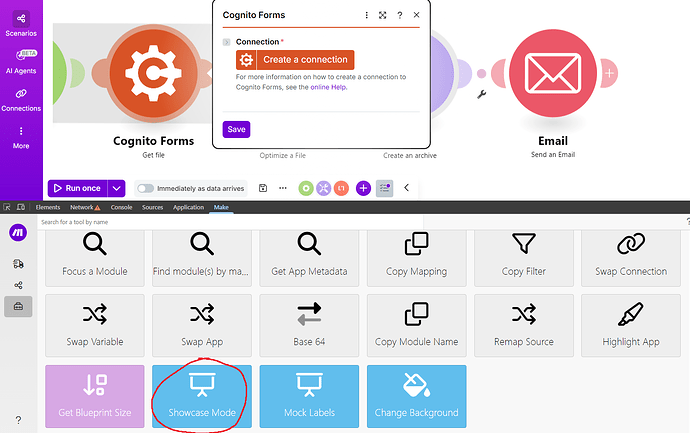The image size is (690, 433).
Task: Open Scenarios in the purple sidebar
Action: coord(21,24)
